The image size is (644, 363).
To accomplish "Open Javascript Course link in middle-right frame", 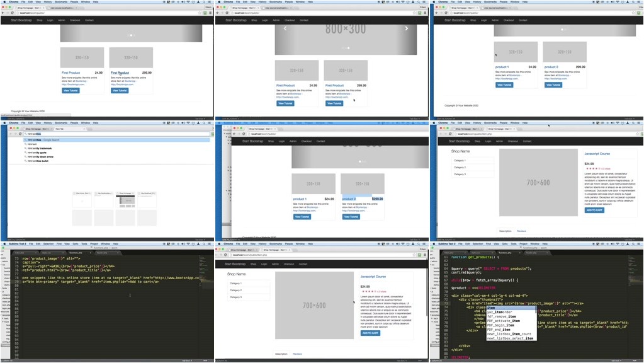I will 597,154.
